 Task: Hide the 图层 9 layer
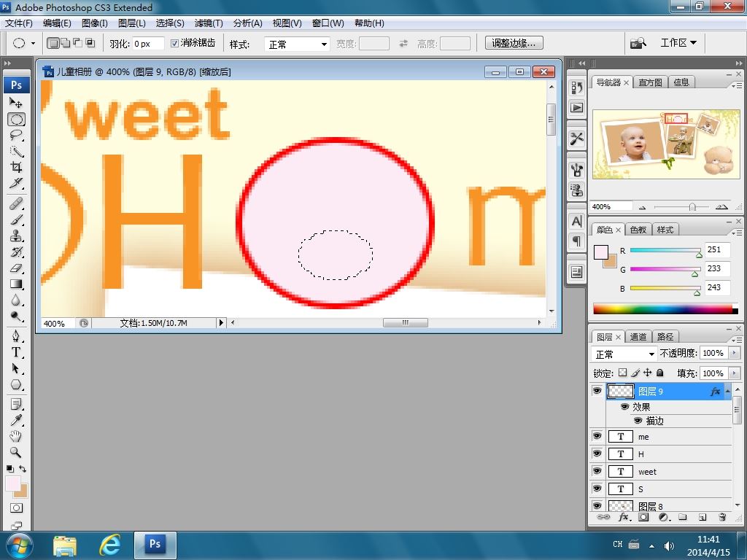tap(597, 391)
